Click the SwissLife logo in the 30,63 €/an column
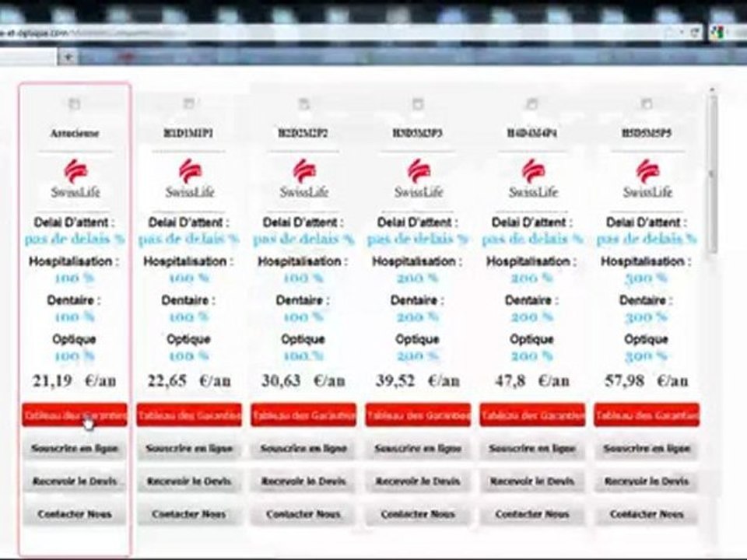Screen dimensions: 747x560 pyautogui.click(x=304, y=179)
